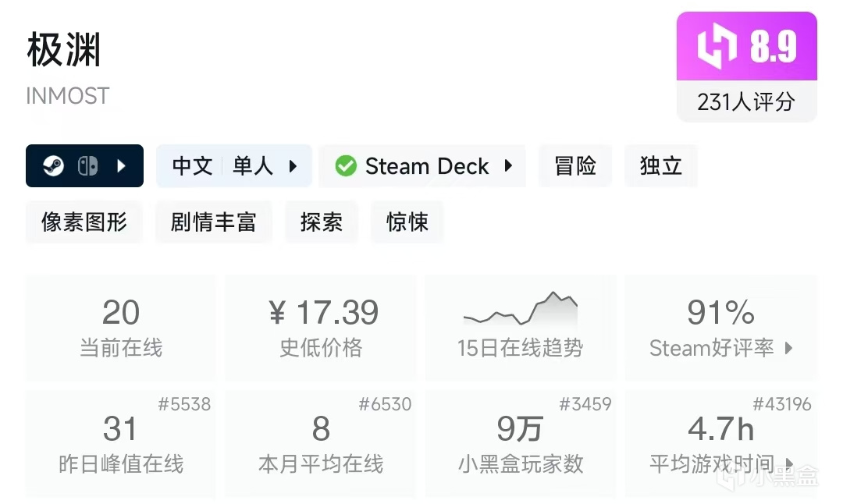
Task: Click the 当前在线 20 stat card
Action: pos(121,327)
